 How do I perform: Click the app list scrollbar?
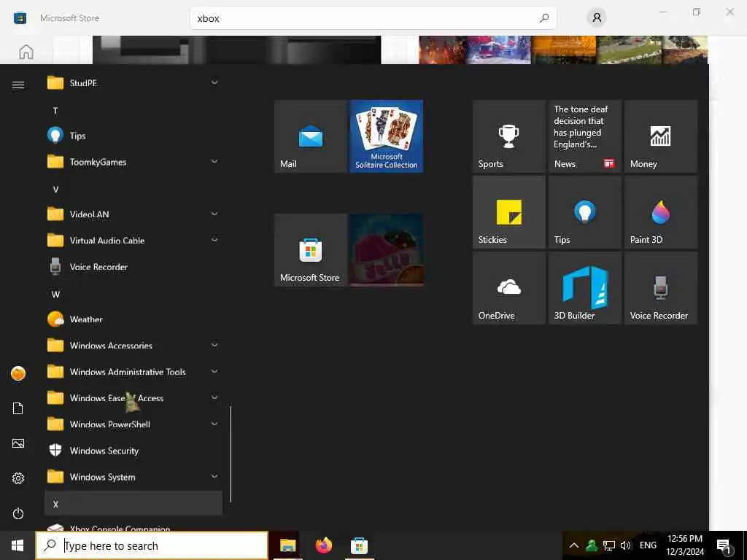tap(231, 454)
